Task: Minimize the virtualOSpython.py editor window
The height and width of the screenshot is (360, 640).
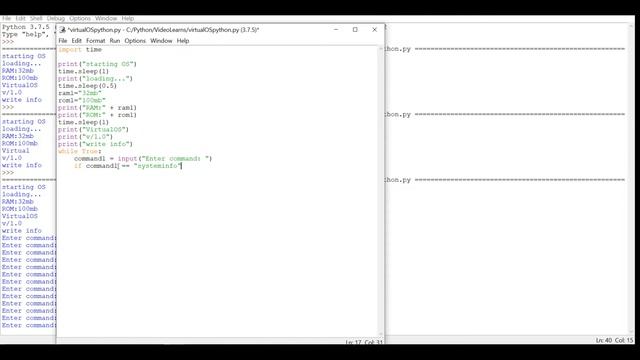Action: (336, 29)
